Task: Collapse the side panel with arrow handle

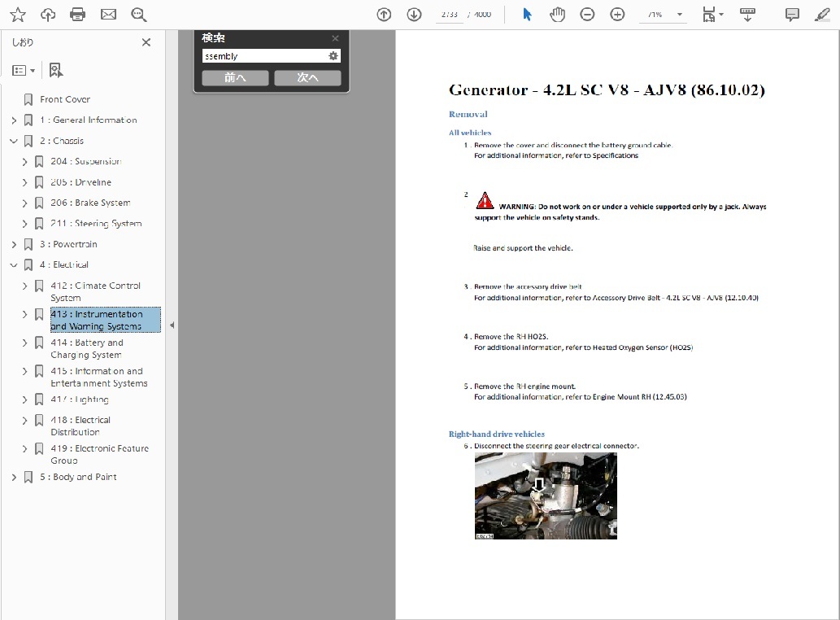Action: pyautogui.click(x=172, y=325)
